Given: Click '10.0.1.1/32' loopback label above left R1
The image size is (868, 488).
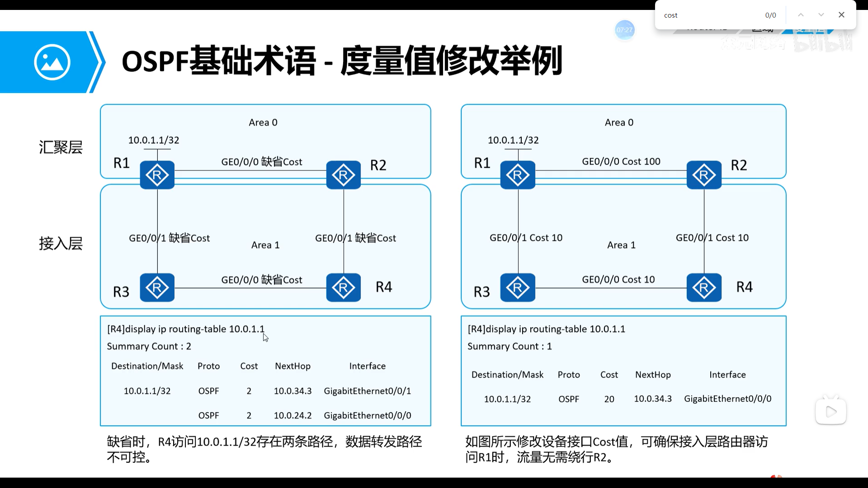Looking at the screenshot, I should coord(154,140).
